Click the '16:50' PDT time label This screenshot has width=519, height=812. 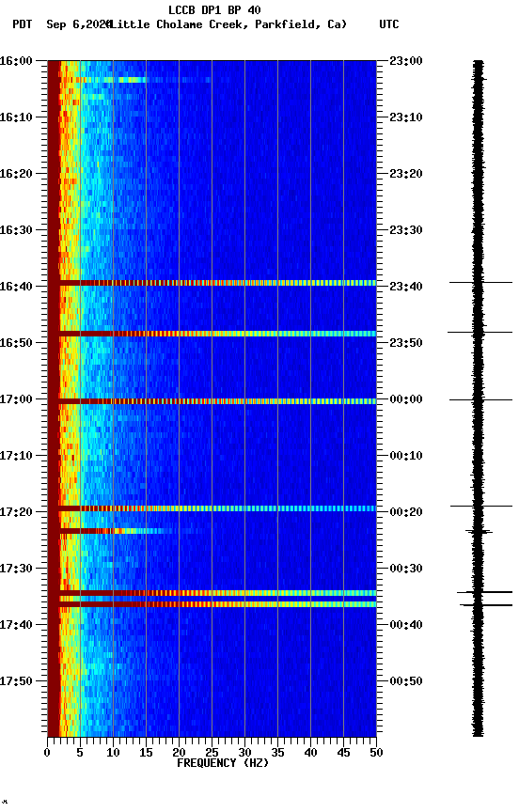16,343
